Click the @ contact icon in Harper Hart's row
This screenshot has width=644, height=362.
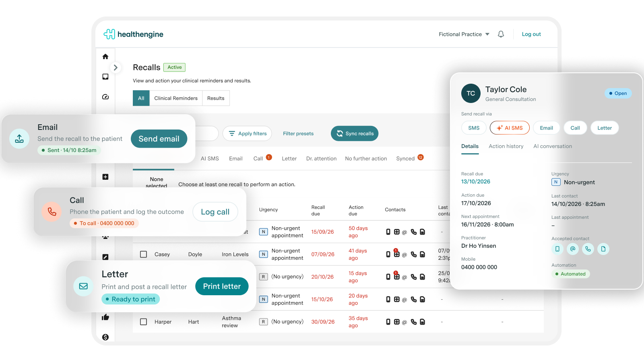point(405,322)
